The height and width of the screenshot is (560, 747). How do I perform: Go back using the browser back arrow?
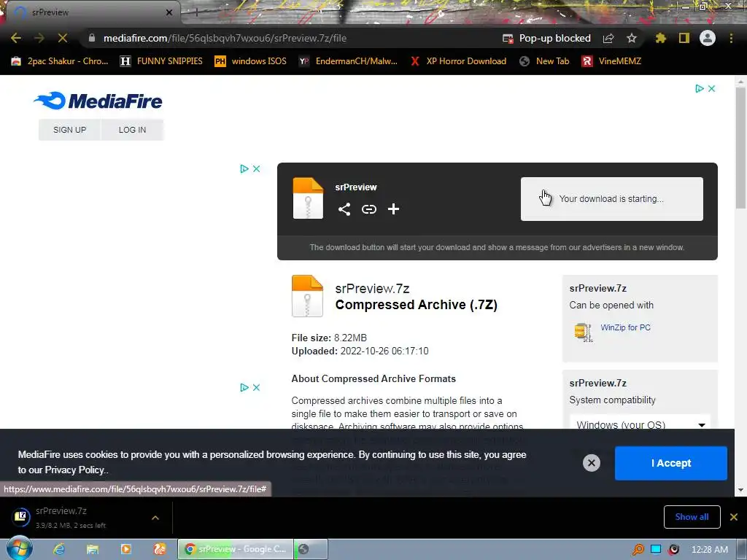click(x=16, y=38)
